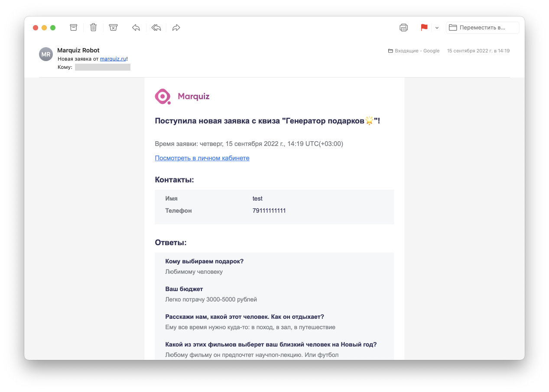The height and width of the screenshot is (392, 549).
Task: Reply to Marquiz Robot
Action: pos(136,27)
